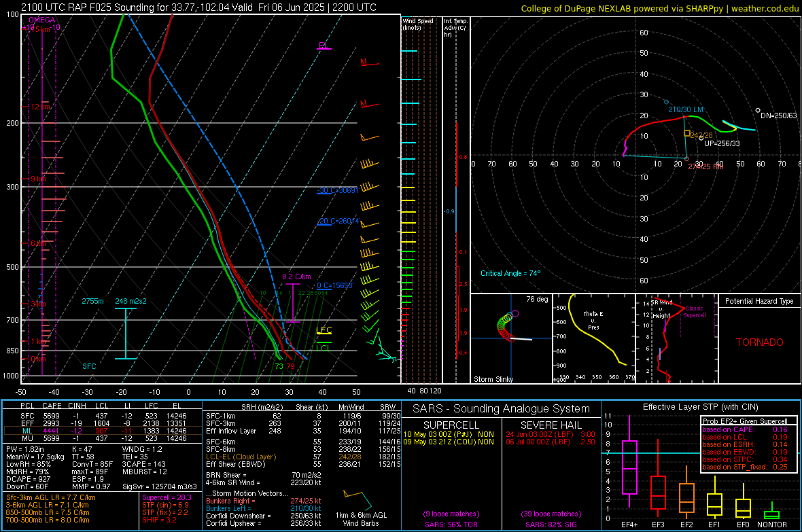Click the Inf. Temp. Adv. header
Viewport: 802px width, 532px height.
[x=456, y=28]
